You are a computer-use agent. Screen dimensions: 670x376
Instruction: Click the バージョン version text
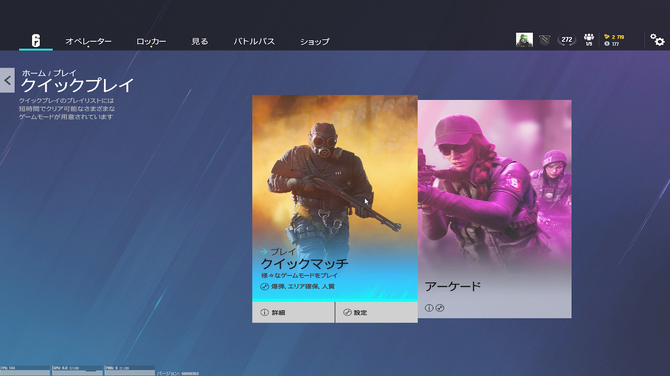pos(178,373)
